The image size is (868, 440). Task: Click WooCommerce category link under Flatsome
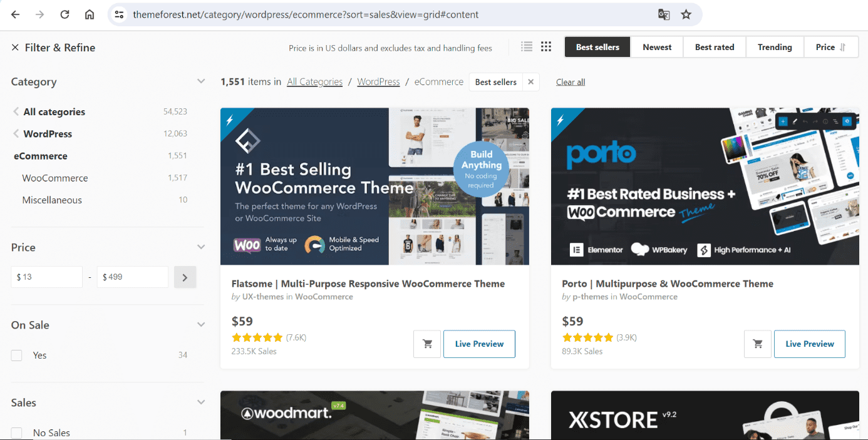[x=324, y=297]
